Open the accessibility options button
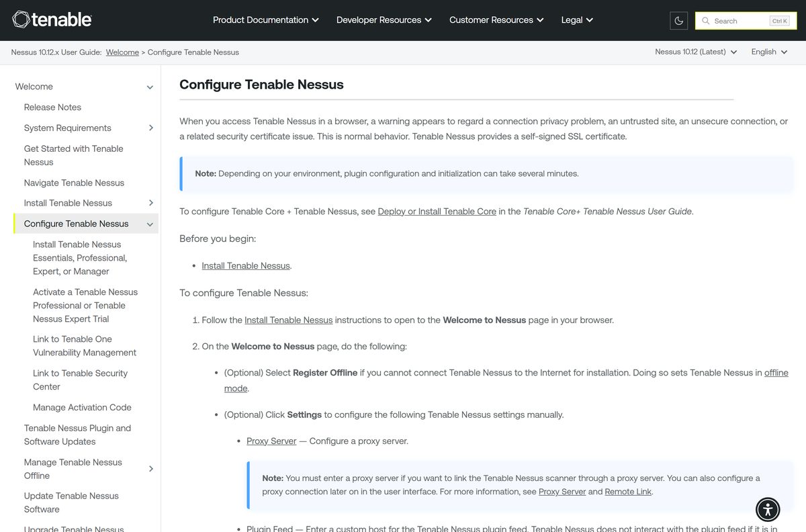This screenshot has height=532, width=806. coord(768,509)
